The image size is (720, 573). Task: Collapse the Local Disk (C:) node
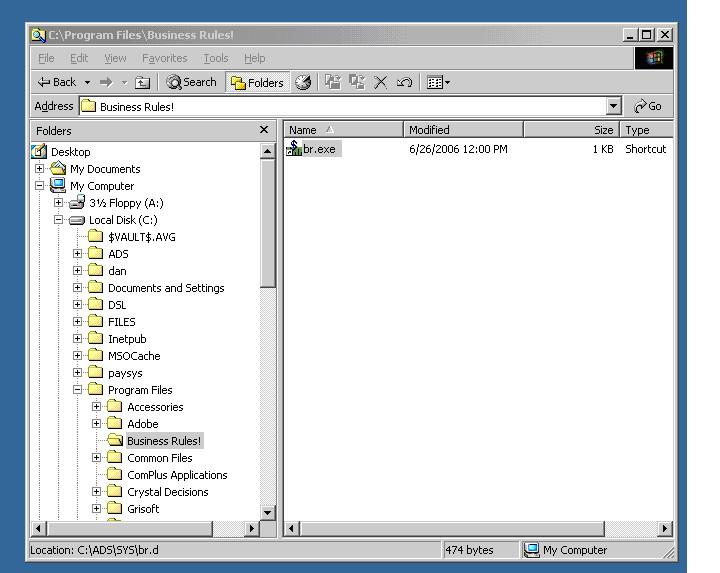58,219
